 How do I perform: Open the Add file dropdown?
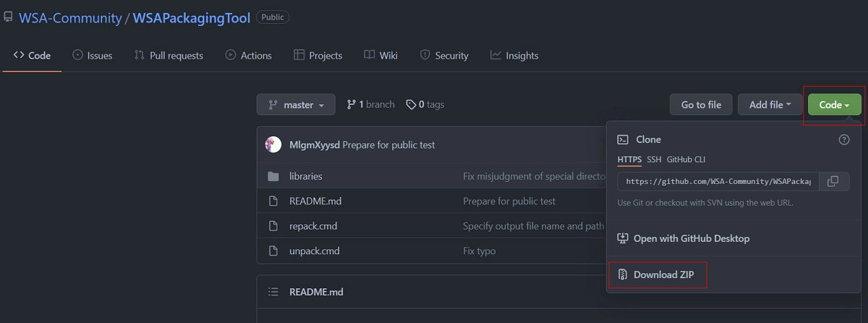(770, 105)
